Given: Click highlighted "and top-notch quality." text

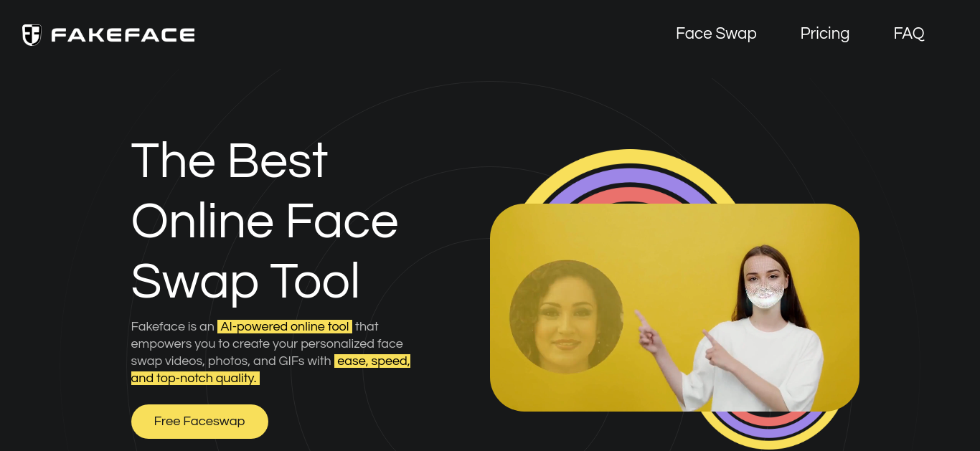Looking at the screenshot, I should (194, 378).
